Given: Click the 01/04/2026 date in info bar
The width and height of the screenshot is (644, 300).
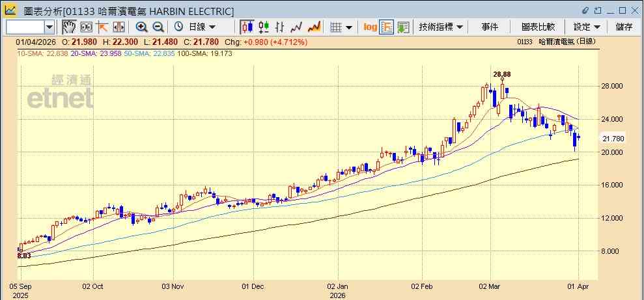Looking at the screenshot, I should (36, 42).
